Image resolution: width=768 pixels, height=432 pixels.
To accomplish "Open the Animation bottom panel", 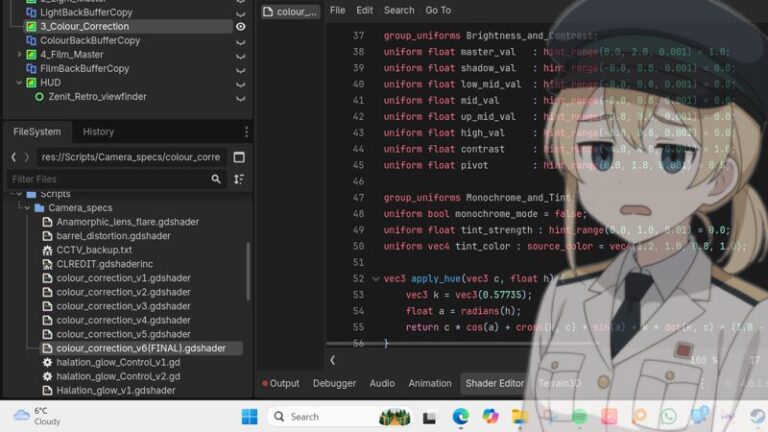I will click(430, 384).
